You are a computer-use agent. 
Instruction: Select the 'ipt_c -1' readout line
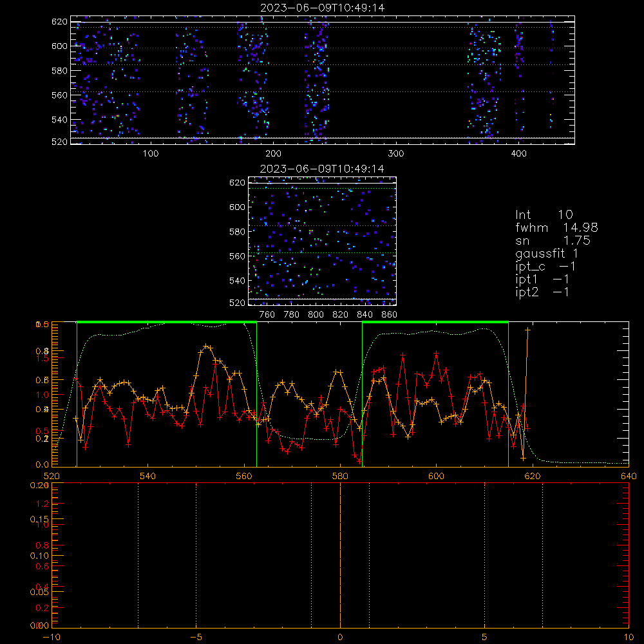[545, 267]
